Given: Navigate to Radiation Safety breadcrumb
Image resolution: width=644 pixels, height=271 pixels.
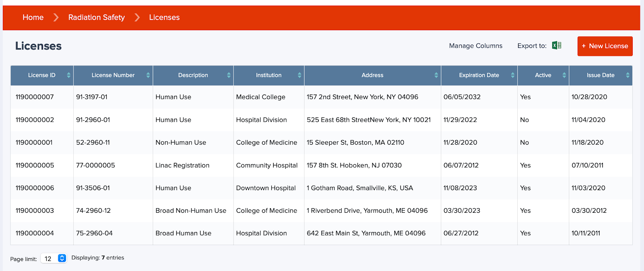Looking at the screenshot, I should pyautogui.click(x=97, y=17).
